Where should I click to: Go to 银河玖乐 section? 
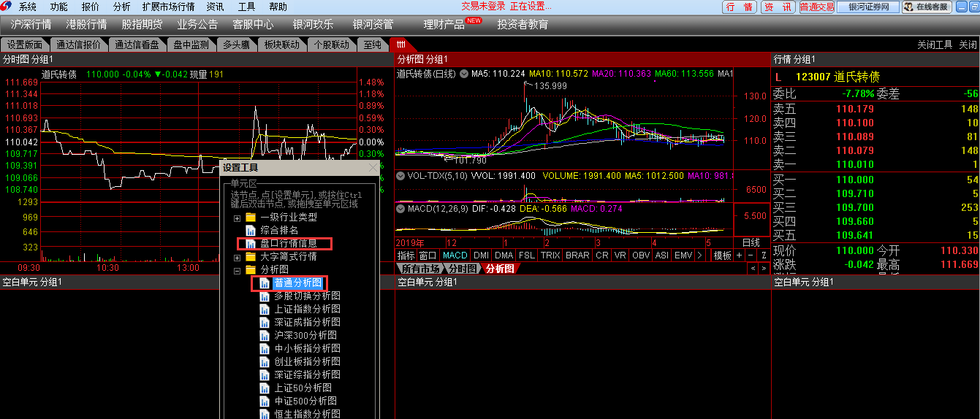313,24
